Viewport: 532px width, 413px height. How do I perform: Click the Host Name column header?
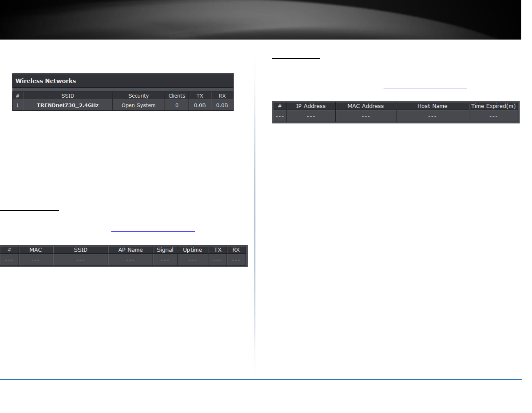point(432,106)
